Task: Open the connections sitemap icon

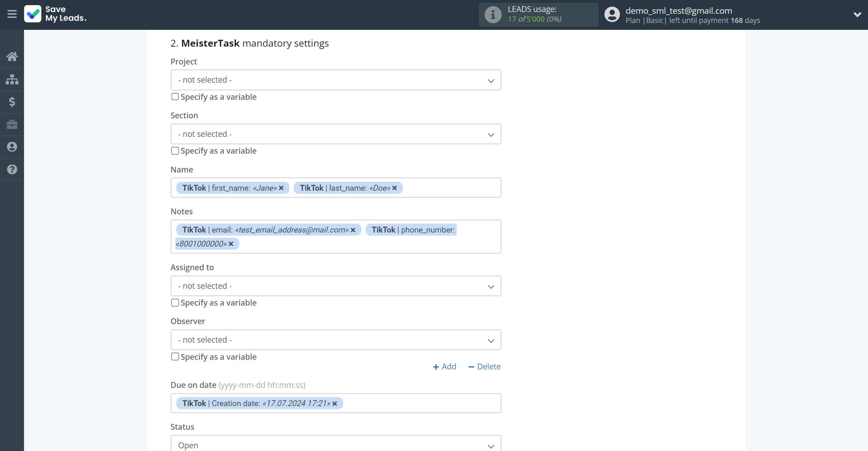Action: tap(12, 80)
